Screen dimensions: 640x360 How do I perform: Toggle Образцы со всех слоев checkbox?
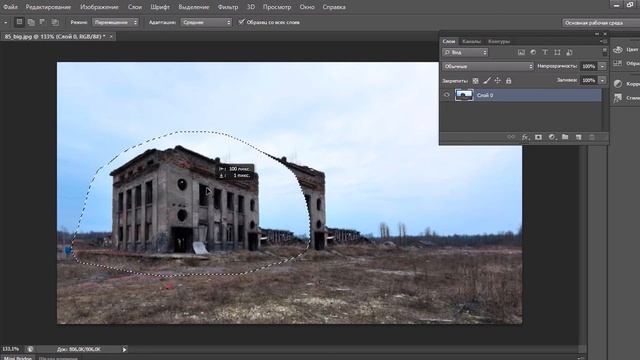(x=242, y=22)
